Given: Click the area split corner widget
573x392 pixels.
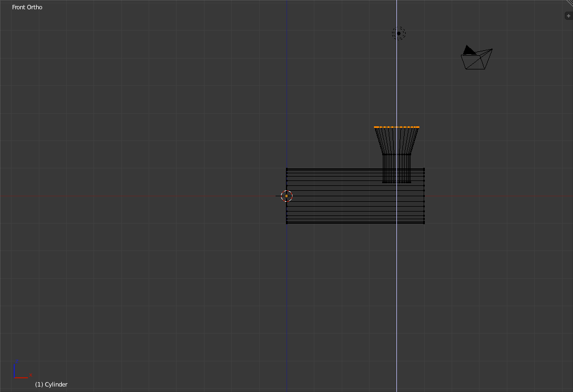Looking at the screenshot, I should pos(569,3).
